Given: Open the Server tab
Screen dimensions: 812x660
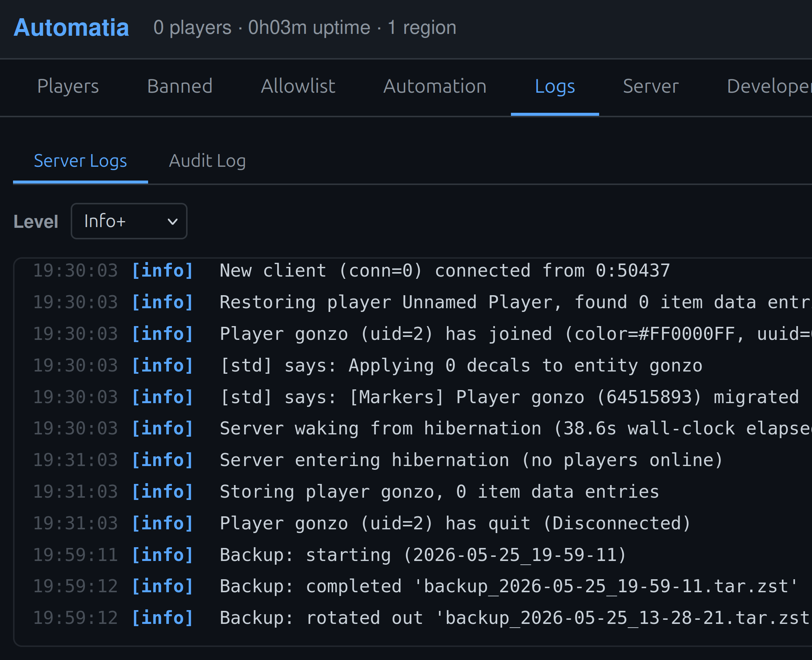Looking at the screenshot, I should 651,86.
